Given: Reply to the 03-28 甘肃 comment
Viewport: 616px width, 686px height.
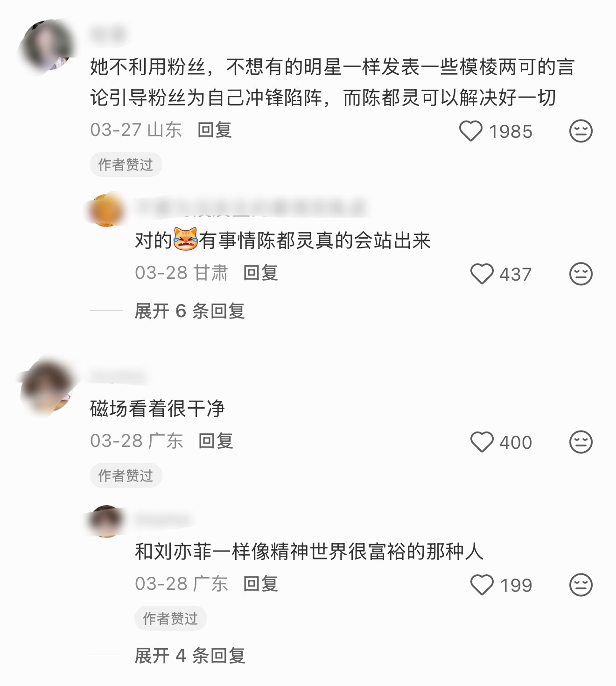Looking at the screenshot, I should pyautogui.click(x=260, y=273).
